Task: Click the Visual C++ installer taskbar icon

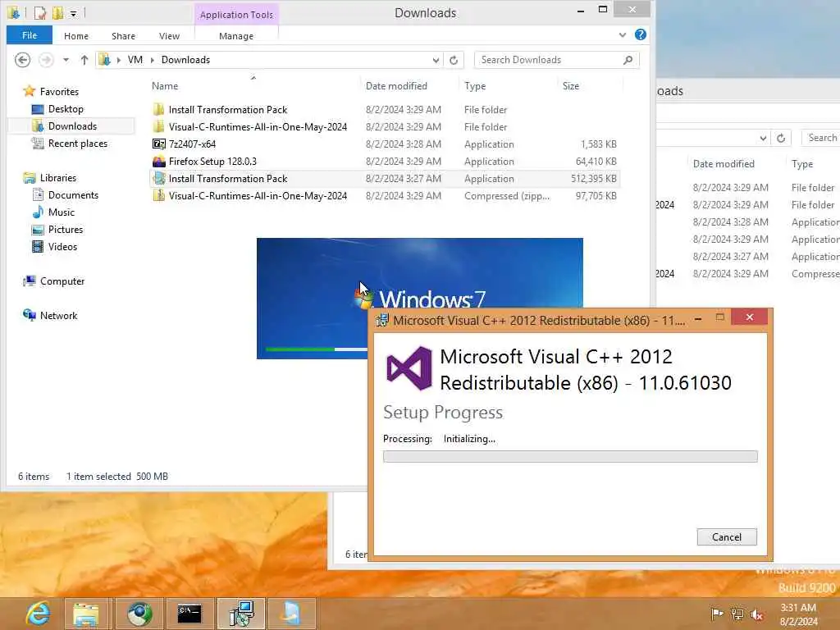Action: coord(240,614)
